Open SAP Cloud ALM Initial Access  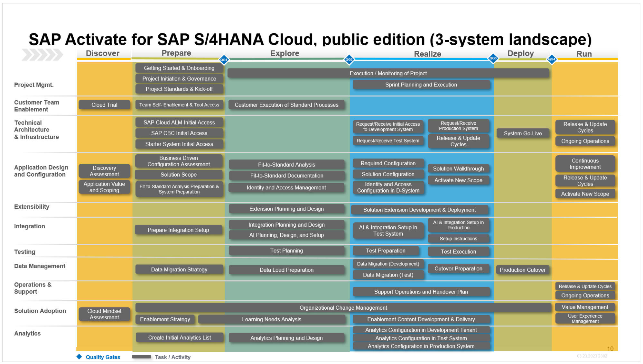pyautogui.click(x=179, y=123)
